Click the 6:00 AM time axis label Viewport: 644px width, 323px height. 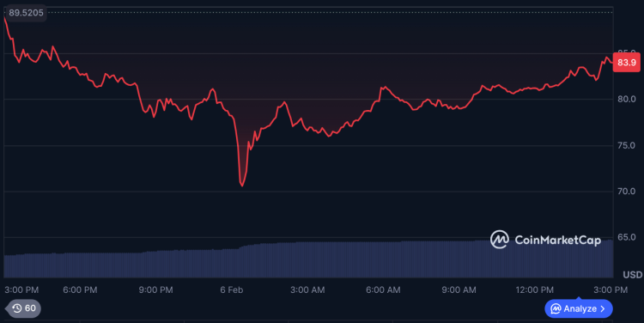pyautogui.click(x=383, y=290)
